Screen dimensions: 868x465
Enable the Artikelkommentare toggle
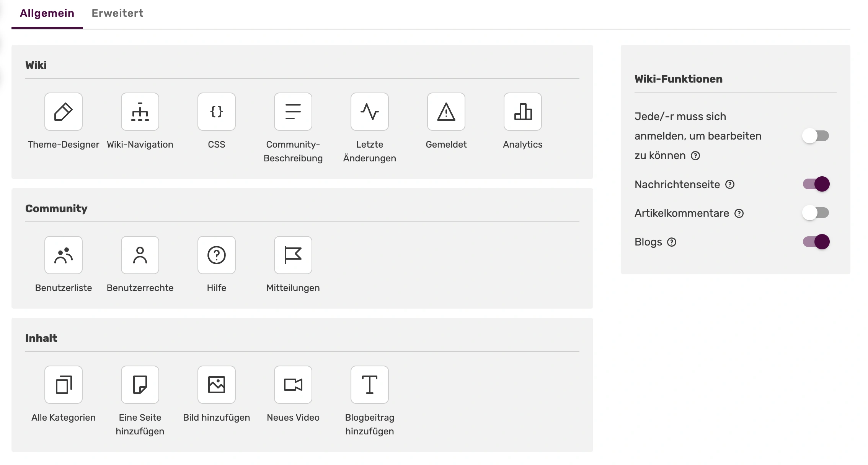point(816,213)
